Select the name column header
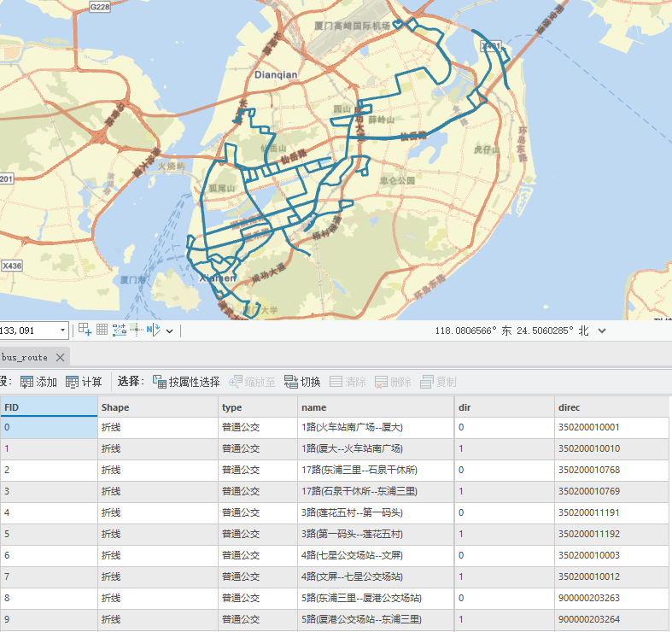Screen dimensions: 672x632 click(376, 407)
